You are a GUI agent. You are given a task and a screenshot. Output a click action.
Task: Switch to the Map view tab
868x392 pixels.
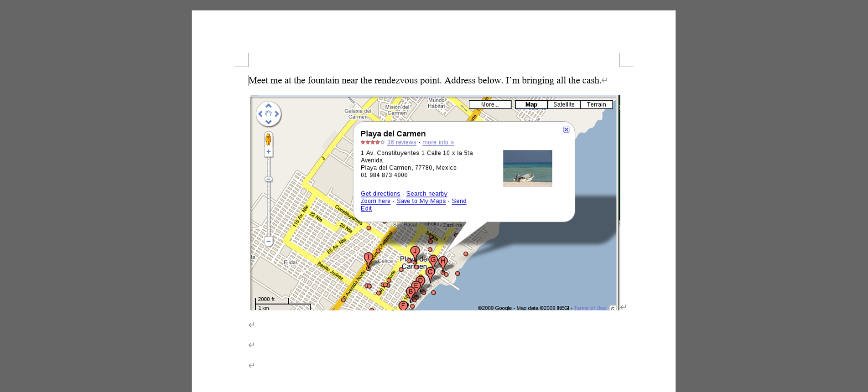click(x=531, y=104)
